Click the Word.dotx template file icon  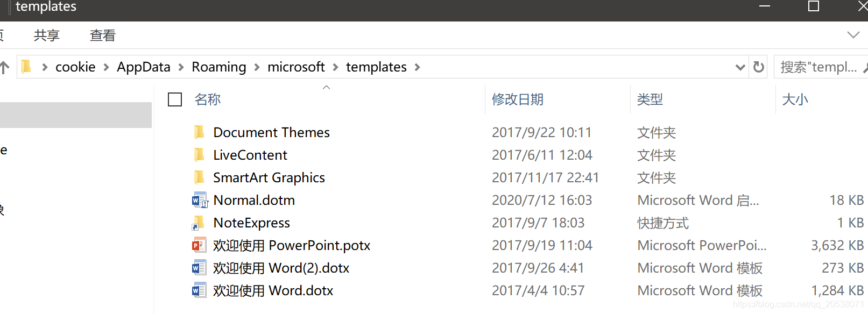pyautogui.click(x=199, y=290)
